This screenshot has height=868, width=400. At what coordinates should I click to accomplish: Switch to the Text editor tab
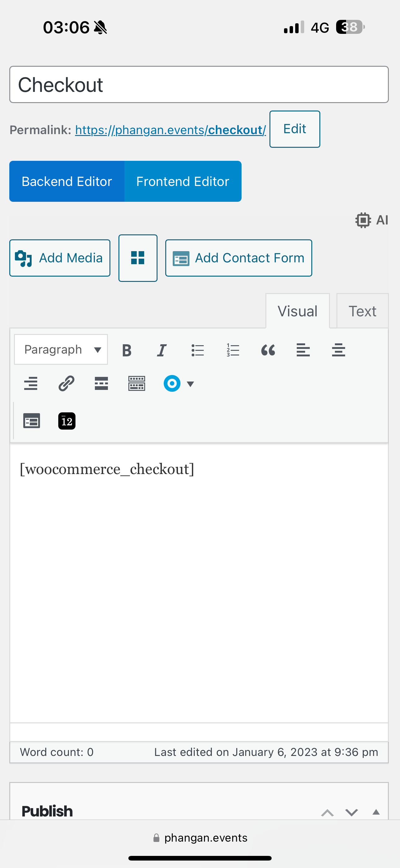click(362, 311)
